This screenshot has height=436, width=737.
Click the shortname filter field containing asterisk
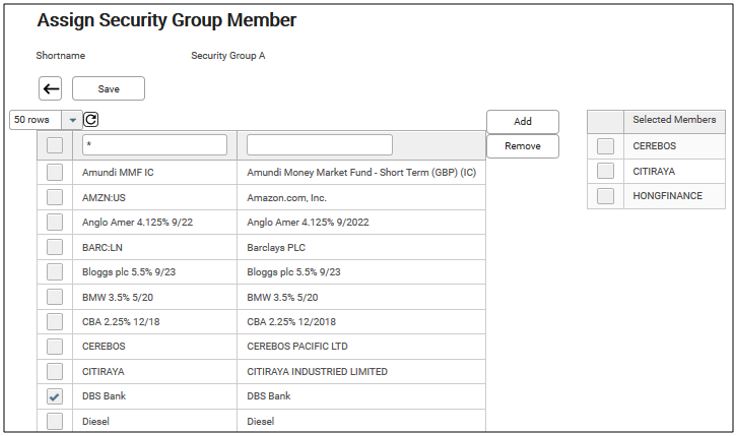click(154, 145)
